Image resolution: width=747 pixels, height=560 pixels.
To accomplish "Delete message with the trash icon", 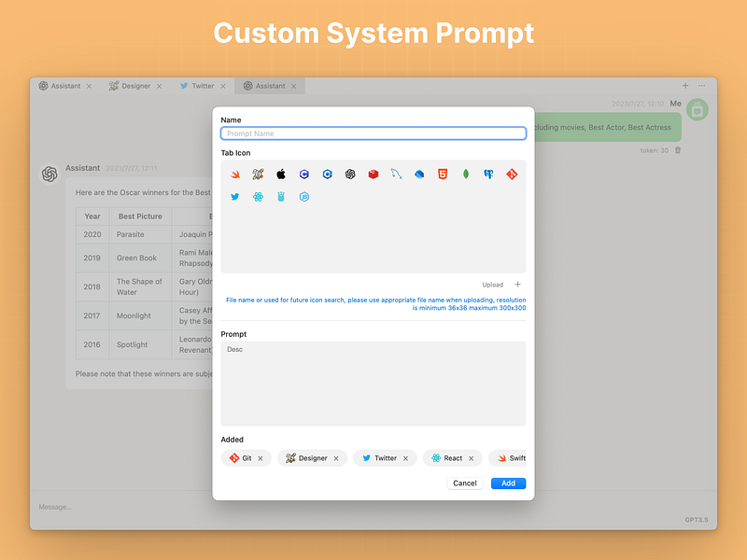I will 678,150.
